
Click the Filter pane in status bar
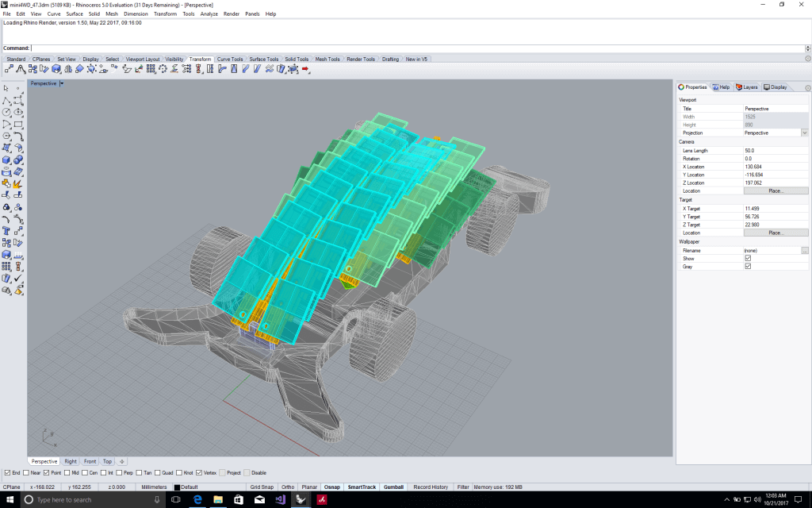[x=463, y=487]
